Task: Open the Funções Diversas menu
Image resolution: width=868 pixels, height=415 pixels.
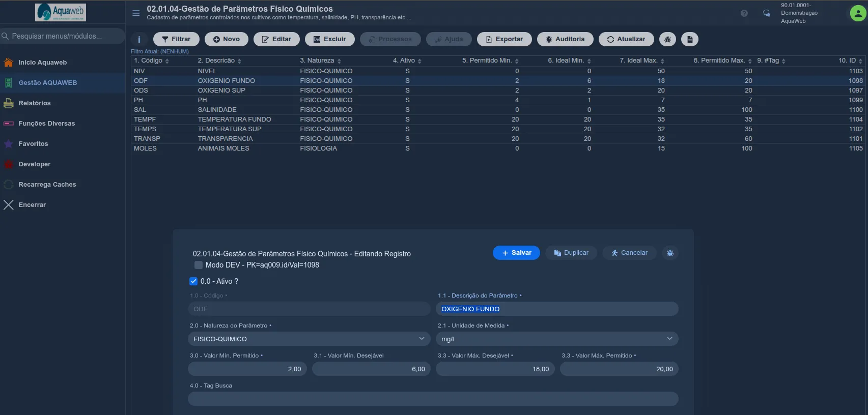Action: [x=46, y=124]
